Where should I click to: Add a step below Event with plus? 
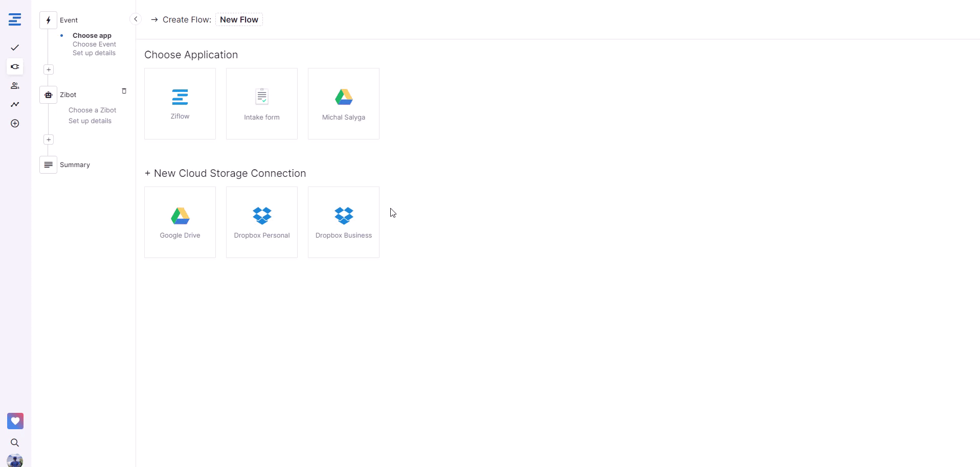point(49,69)
